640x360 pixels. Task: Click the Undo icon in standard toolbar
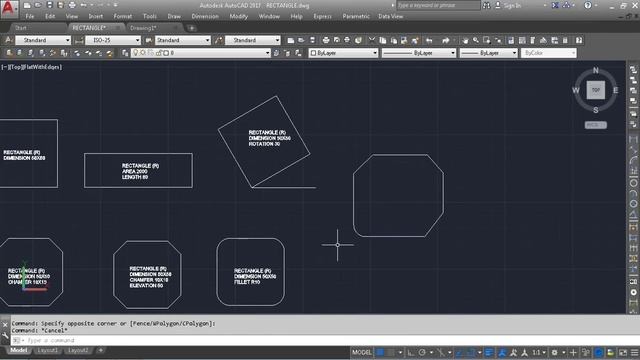(429, 40)
